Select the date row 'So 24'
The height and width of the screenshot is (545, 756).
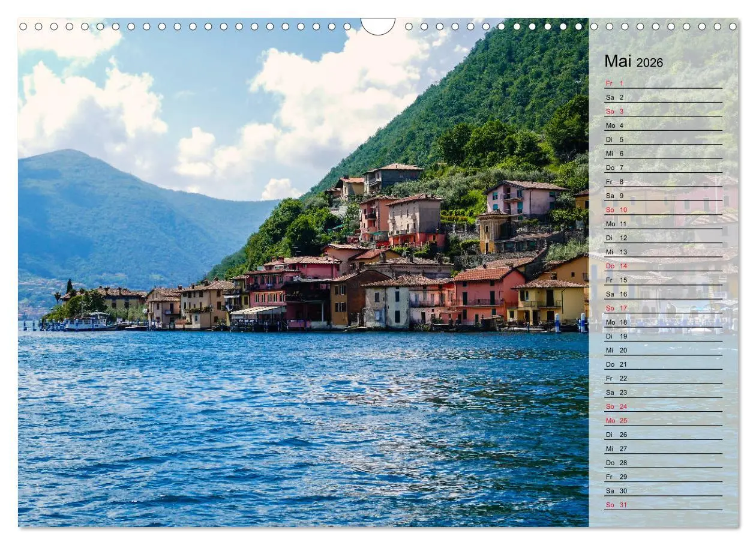pos(663,406)
